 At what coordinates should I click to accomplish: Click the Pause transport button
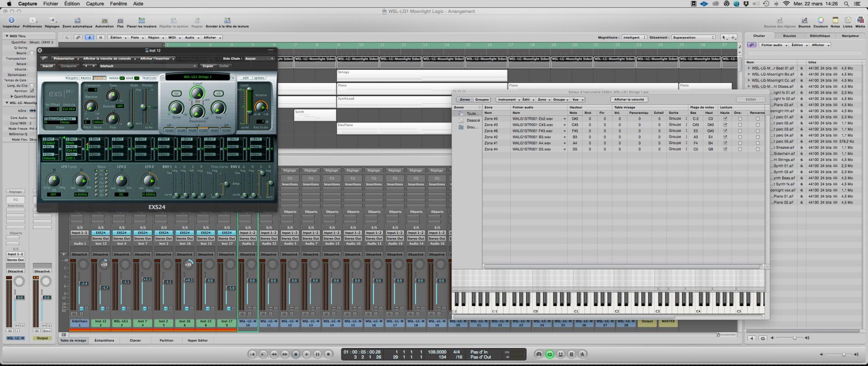pyautogui.click(x=317, y=355)
